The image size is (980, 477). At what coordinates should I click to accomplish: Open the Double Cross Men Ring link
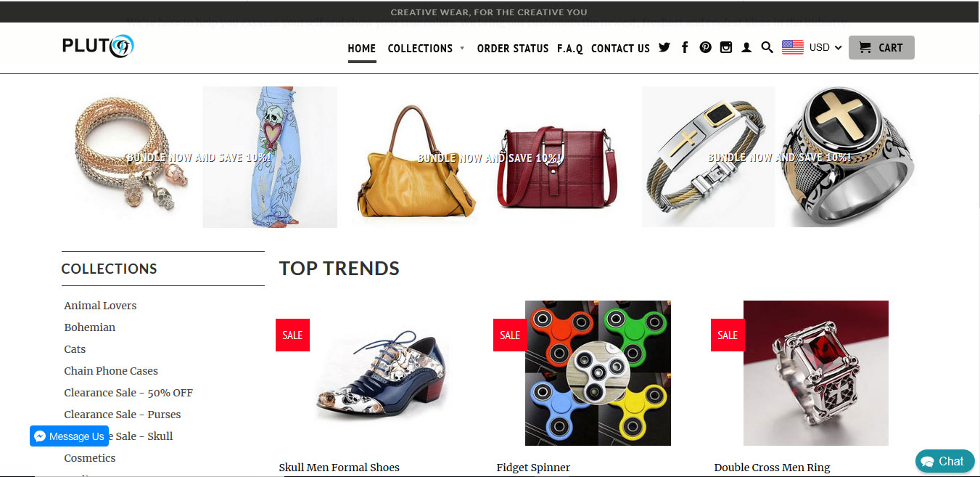772,468
